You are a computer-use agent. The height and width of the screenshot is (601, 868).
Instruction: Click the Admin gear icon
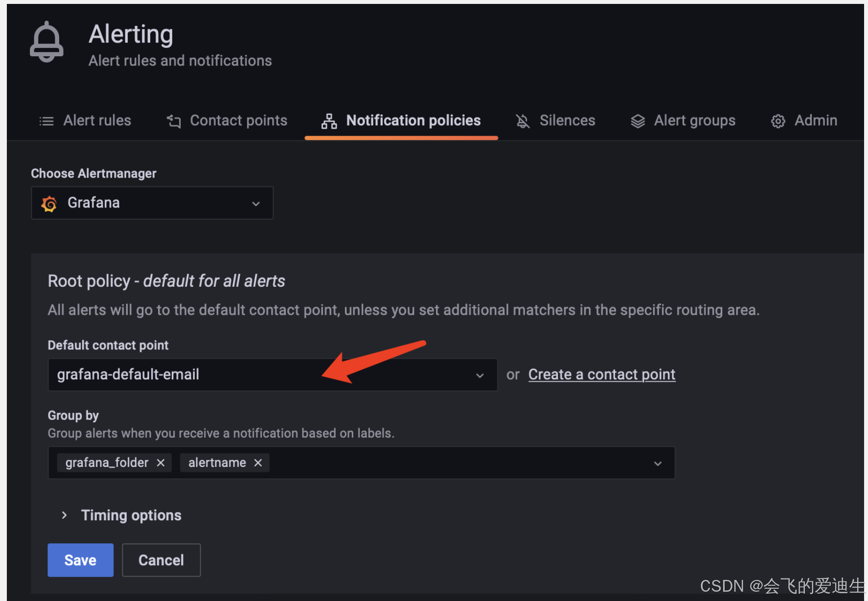pyautogui.click(x=778, y=121)
